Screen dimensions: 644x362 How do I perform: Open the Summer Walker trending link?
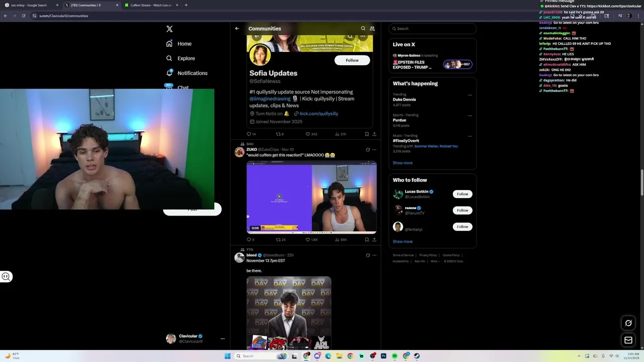(426, 146)
